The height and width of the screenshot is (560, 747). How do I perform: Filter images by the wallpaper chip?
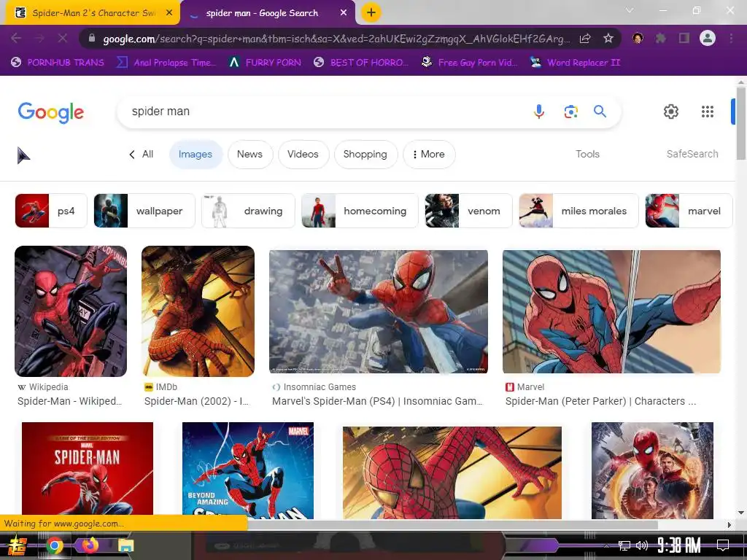(x=144, y=211)
